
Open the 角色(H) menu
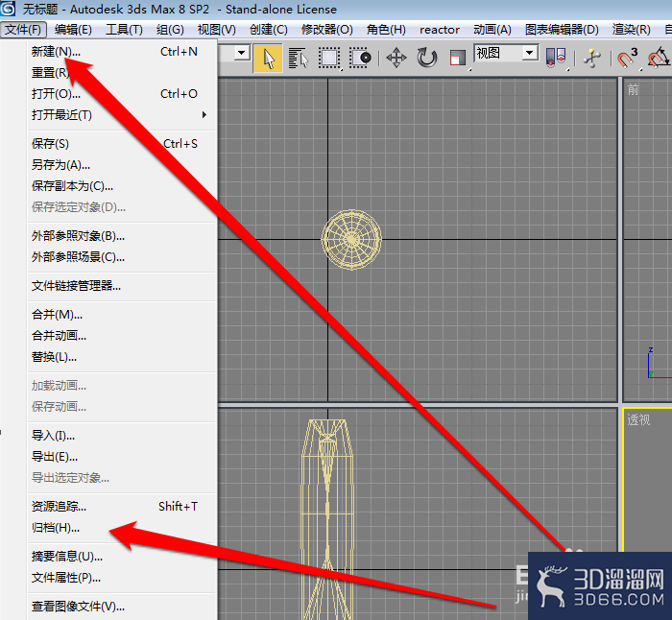tap(386, 30)
